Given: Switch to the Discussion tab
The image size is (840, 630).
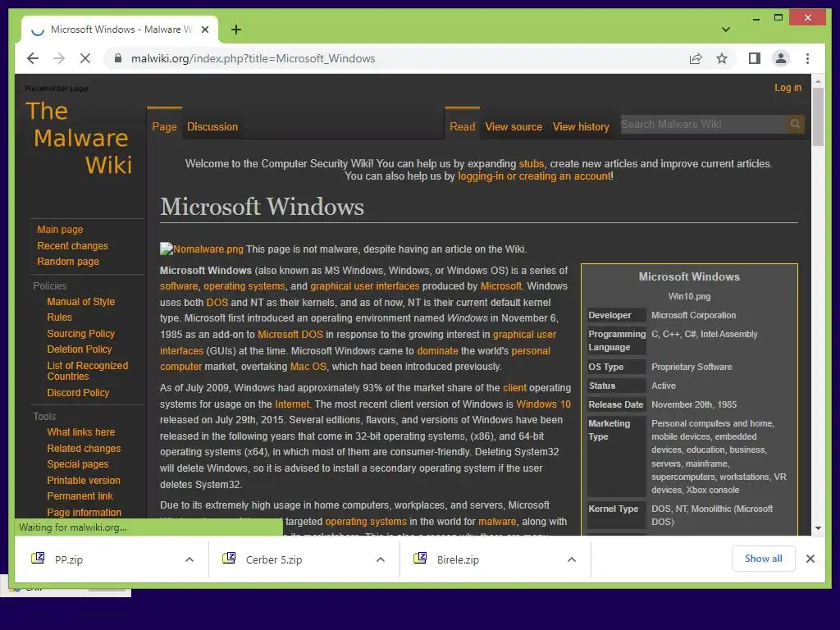Looking at the screenshot, I should [x=212, y=127].
